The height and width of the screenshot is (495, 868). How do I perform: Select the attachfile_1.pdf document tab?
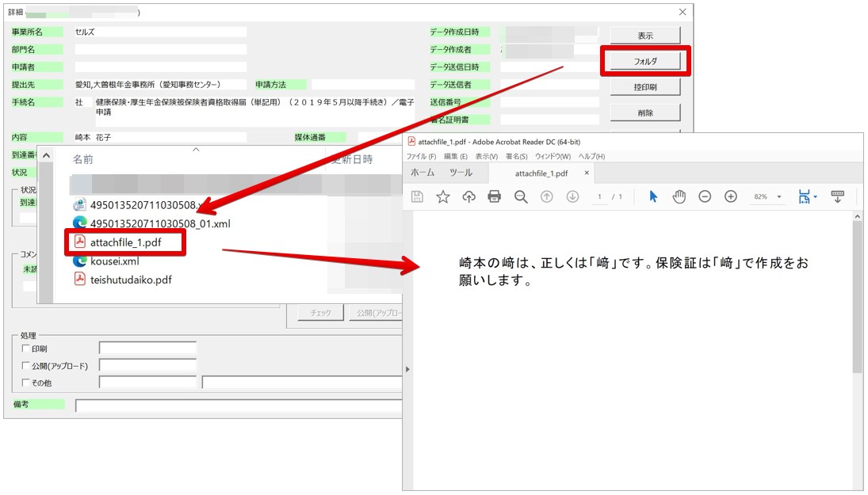(x=541, y=173)
